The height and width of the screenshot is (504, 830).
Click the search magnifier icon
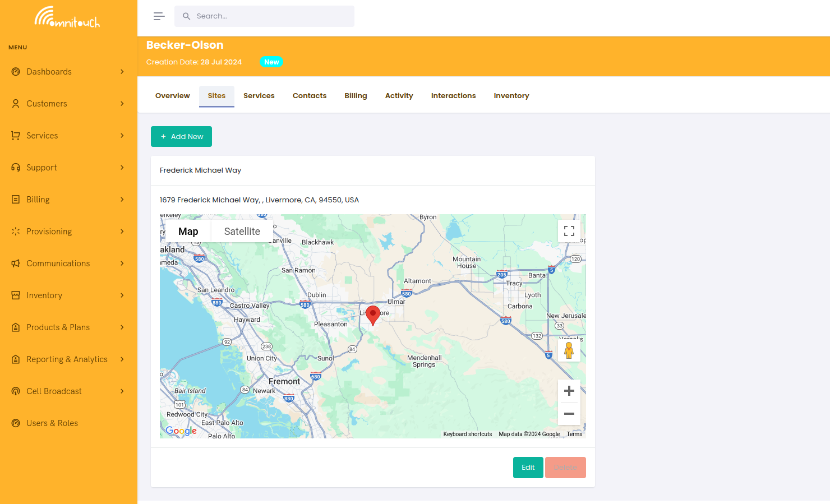[x=186, y=16]
